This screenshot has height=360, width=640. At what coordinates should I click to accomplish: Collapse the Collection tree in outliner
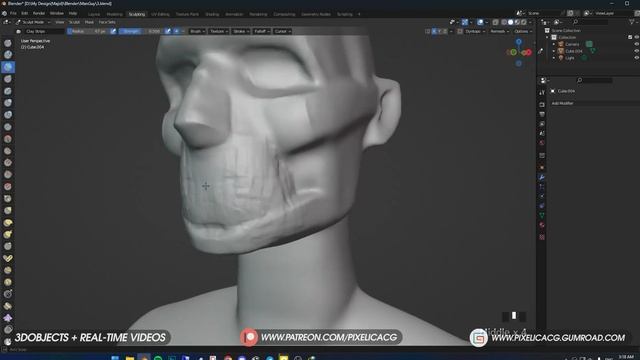pos(548,37)
